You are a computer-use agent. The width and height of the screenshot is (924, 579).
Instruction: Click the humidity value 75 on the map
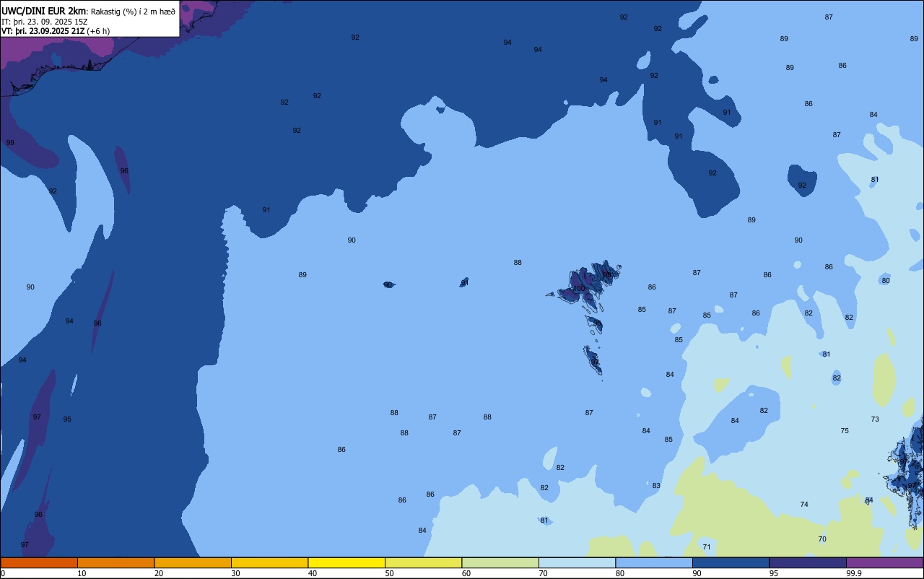(x=845, y=431)
